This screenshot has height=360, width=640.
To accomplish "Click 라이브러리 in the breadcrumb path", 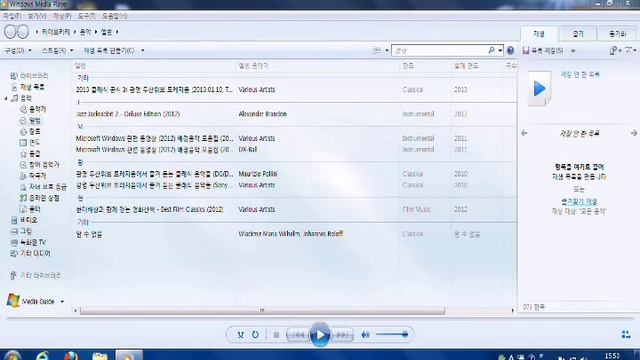I will (x=56, y=32).
